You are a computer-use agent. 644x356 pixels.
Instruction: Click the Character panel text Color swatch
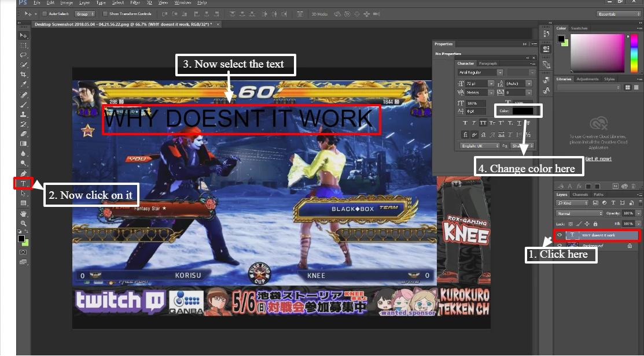click(x=522, y=111)
